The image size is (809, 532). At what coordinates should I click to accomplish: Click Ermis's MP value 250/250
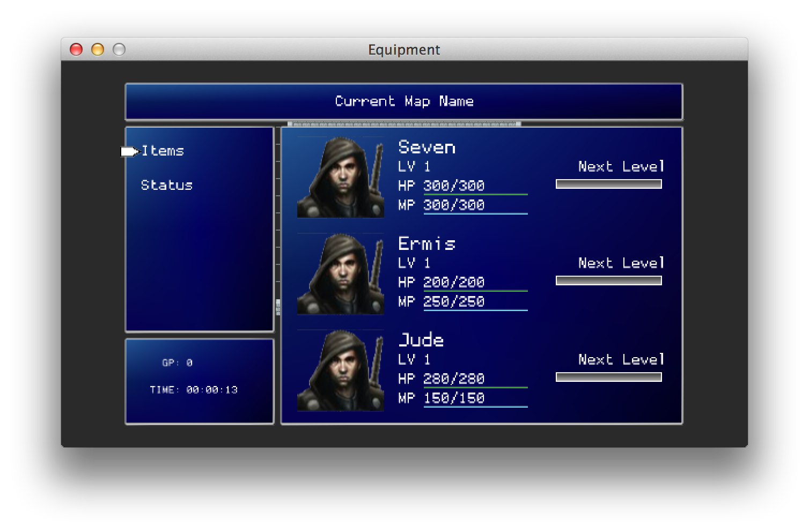pos(454,301)
